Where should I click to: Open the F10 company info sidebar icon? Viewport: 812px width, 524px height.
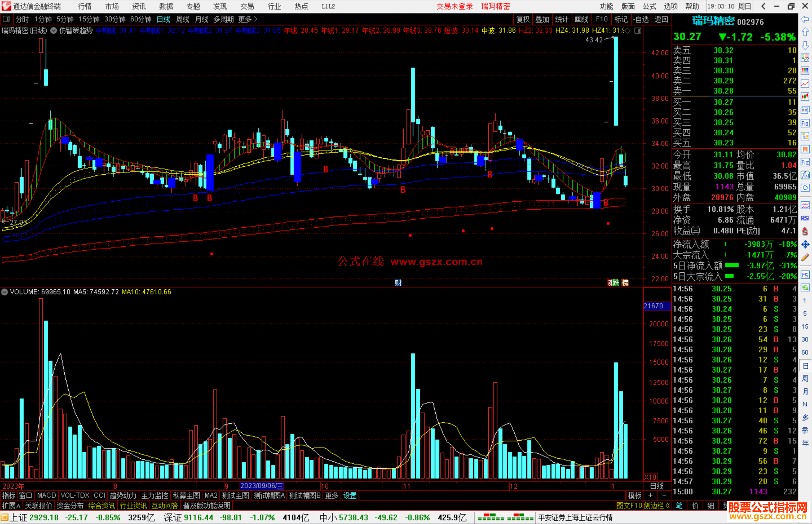tap(805, 123)
